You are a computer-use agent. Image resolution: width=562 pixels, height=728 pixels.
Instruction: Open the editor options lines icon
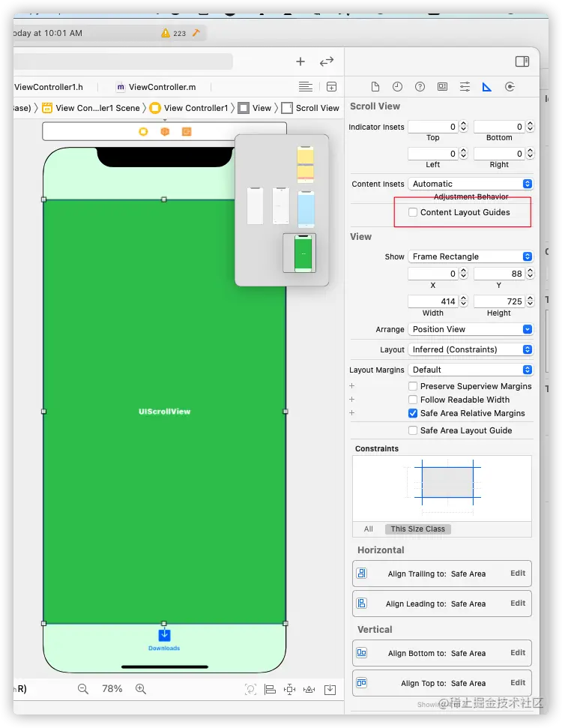coord(306,87)
